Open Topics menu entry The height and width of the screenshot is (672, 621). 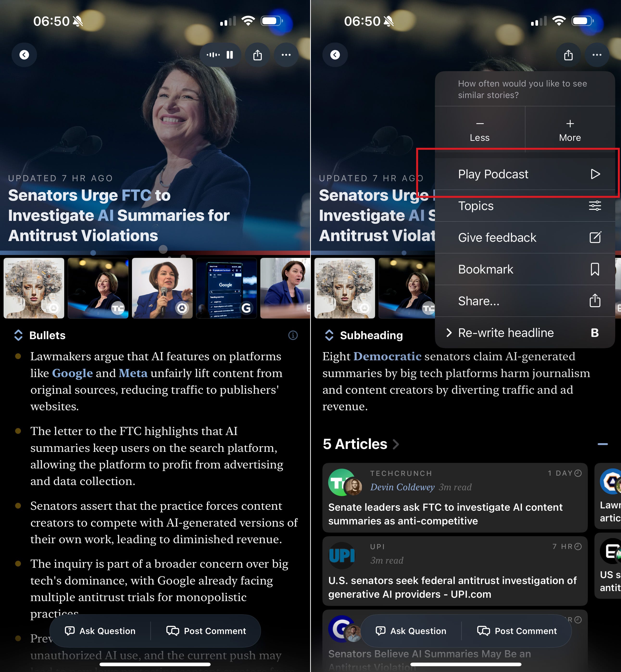click(x=525, y=206)
